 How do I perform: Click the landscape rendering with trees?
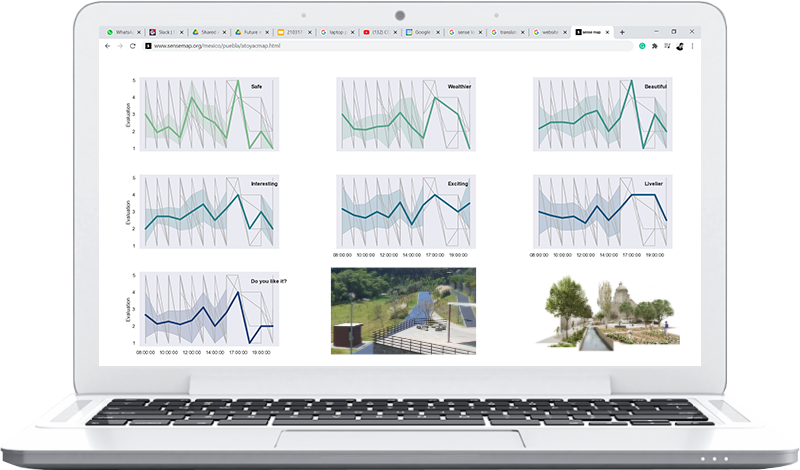pos(600,312)
